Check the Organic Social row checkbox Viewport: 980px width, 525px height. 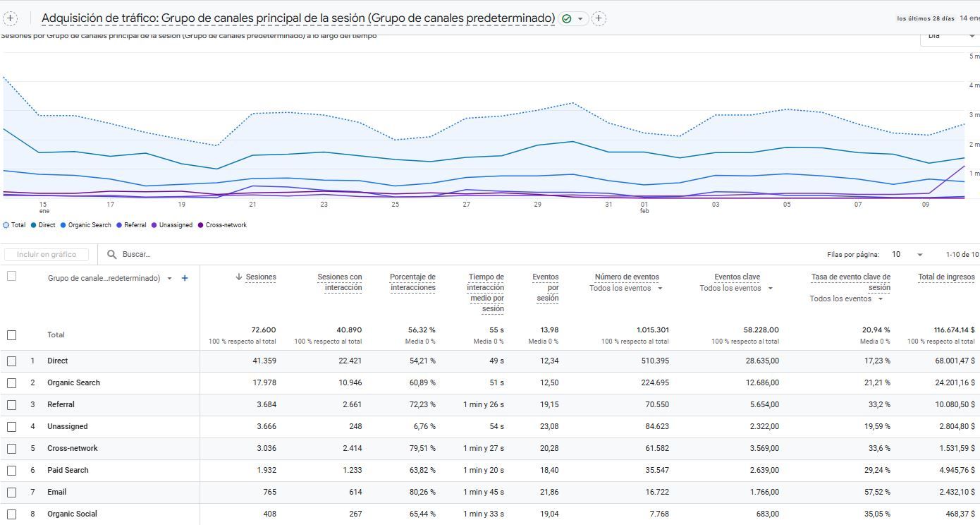(11, 514)
